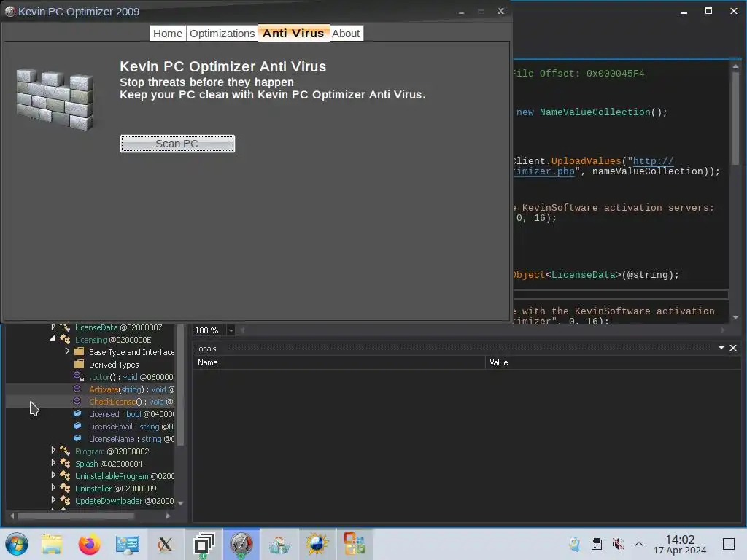This screenshot has width=747, height=560.
Task: Collapse the Licensing tree node
Action: coord(53,338)
